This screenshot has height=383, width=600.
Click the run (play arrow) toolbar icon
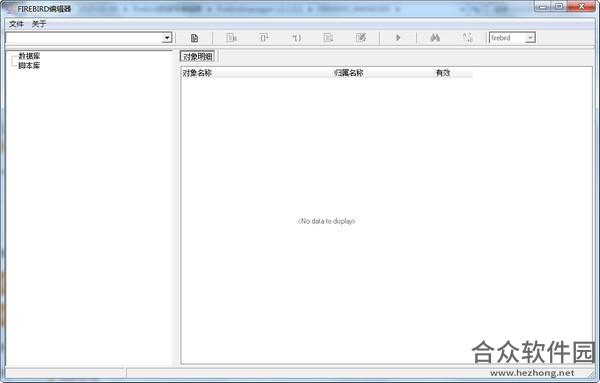(x=398, y=38)
